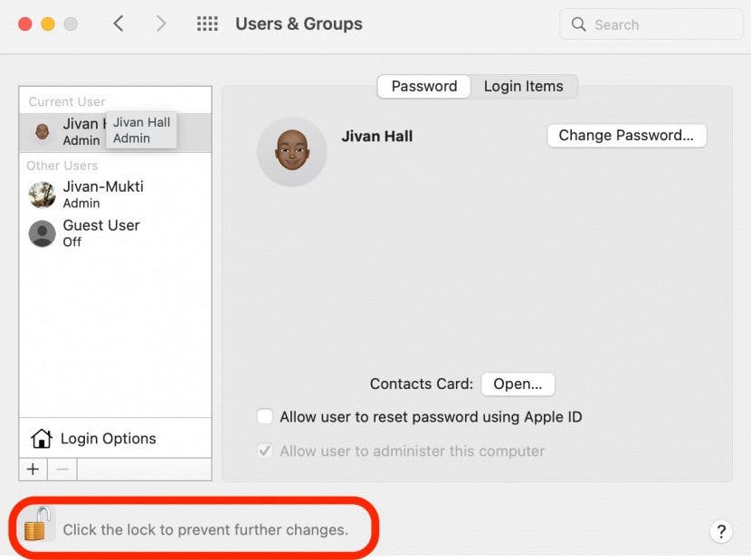The width and height of the screenshot is (751, 560).
Task: Switch to the Password tab
Action: pos(423,86)
